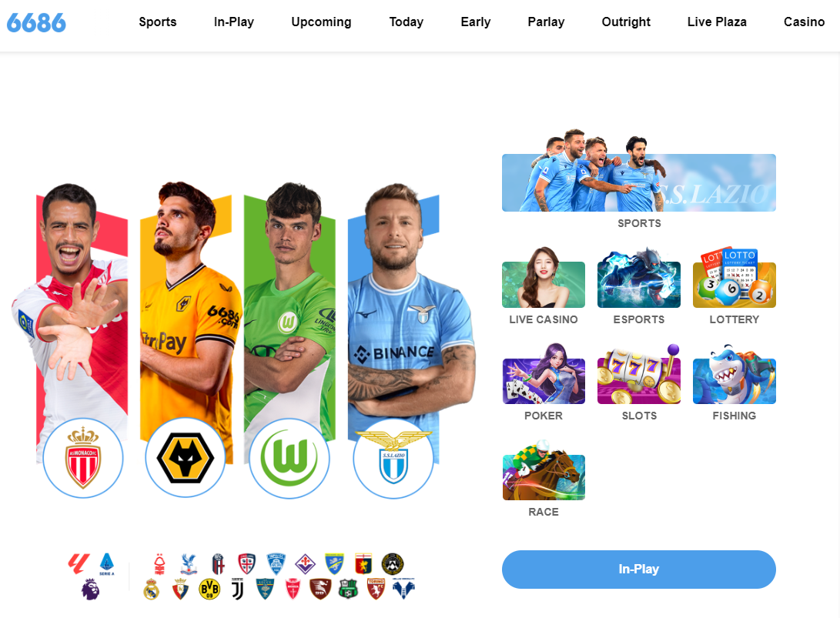Click the BVB Dortmund badge

pos(209,589)
